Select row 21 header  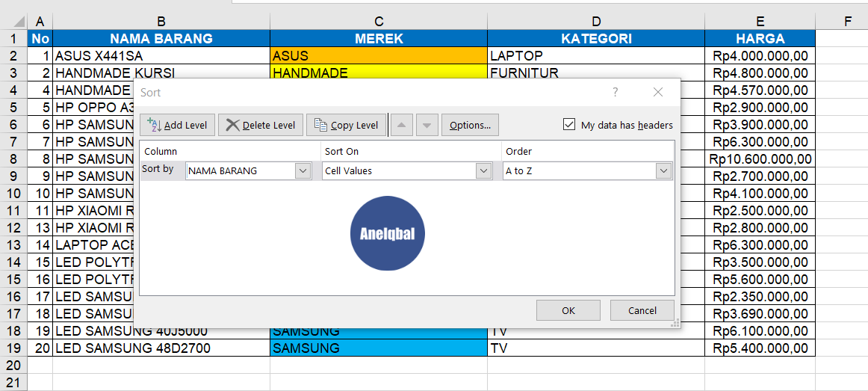(13, 382)
